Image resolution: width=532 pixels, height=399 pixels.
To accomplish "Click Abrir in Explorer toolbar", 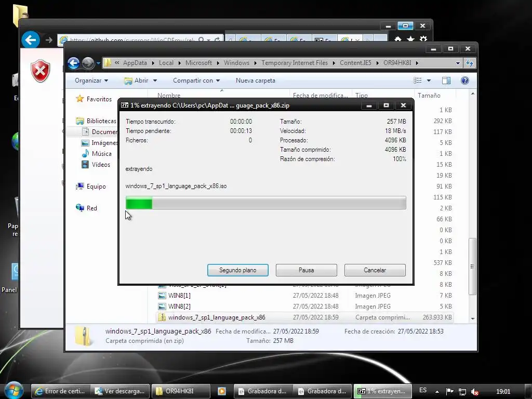I will point(137,81).
